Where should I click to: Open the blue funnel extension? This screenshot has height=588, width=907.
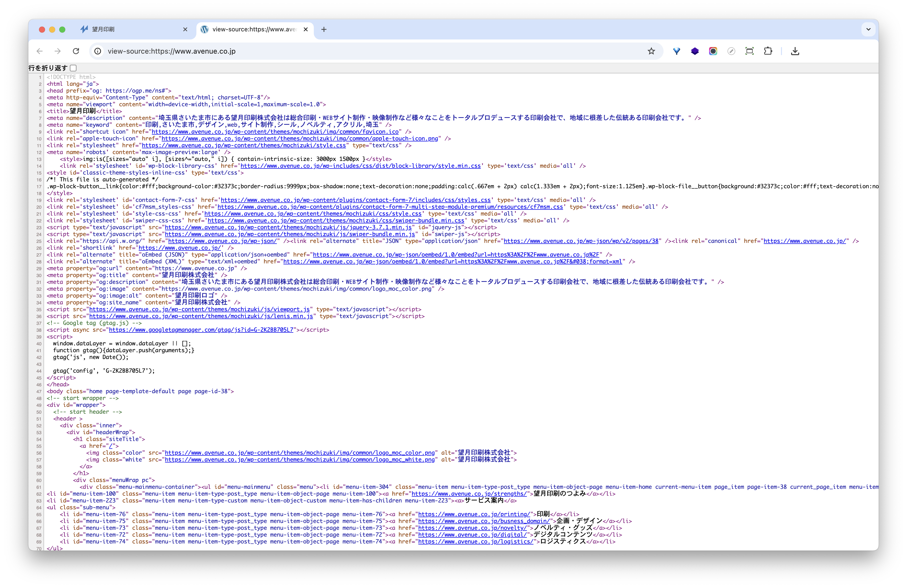point(676,51)
